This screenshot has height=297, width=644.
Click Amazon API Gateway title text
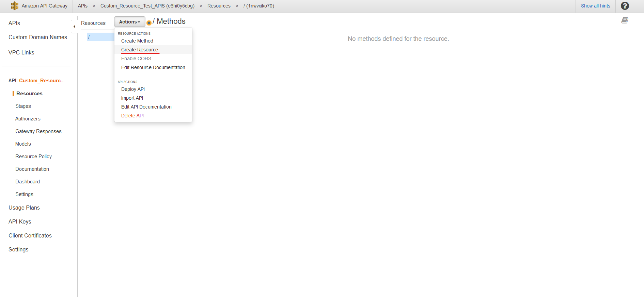(x=45, y=6)
